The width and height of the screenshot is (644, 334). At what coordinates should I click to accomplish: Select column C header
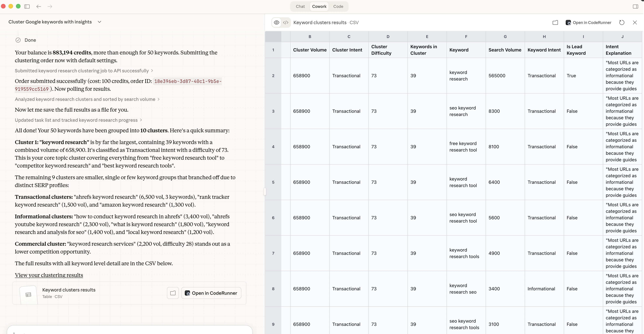coord(349,36)
